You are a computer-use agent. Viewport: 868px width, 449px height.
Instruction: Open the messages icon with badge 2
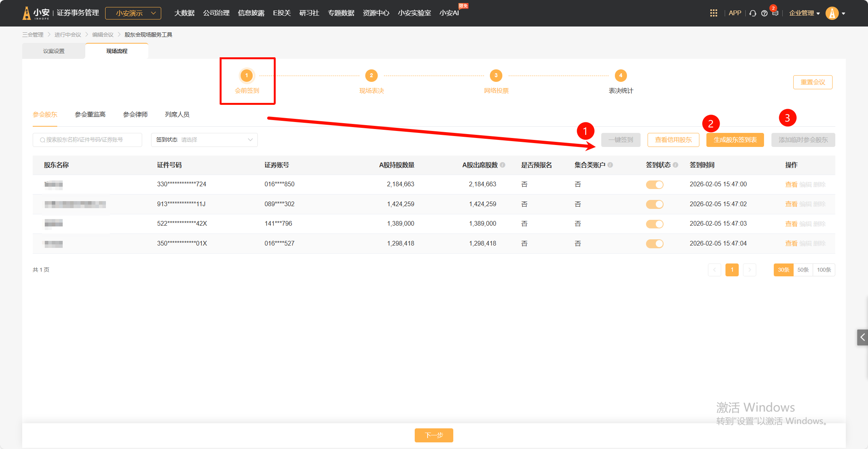pyautogui.click(x=775, y=13)
